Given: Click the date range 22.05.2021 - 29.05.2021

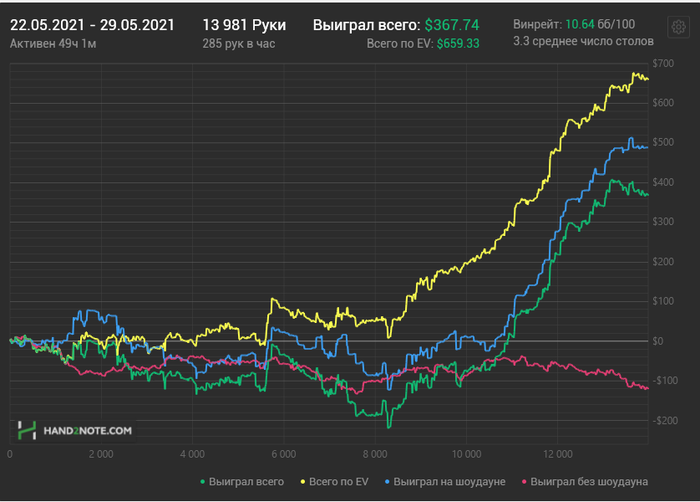Looking at the screenshot, I should point(92,25).
